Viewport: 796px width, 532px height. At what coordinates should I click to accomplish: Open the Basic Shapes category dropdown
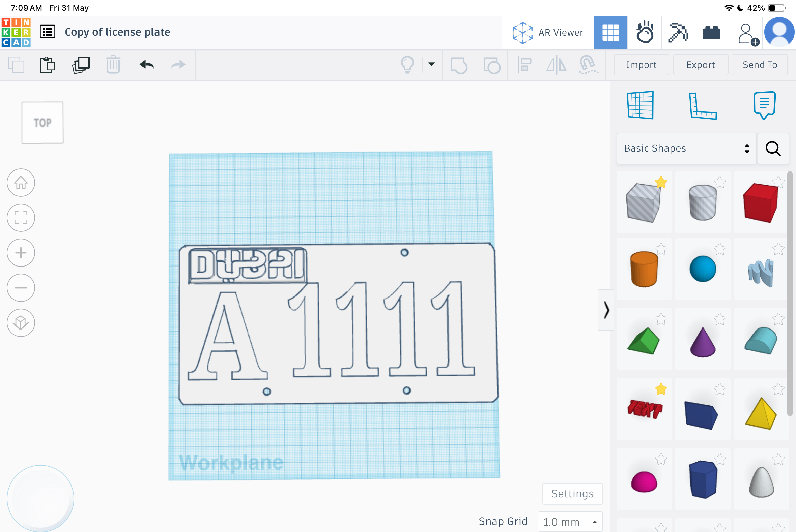coord(686,148)
